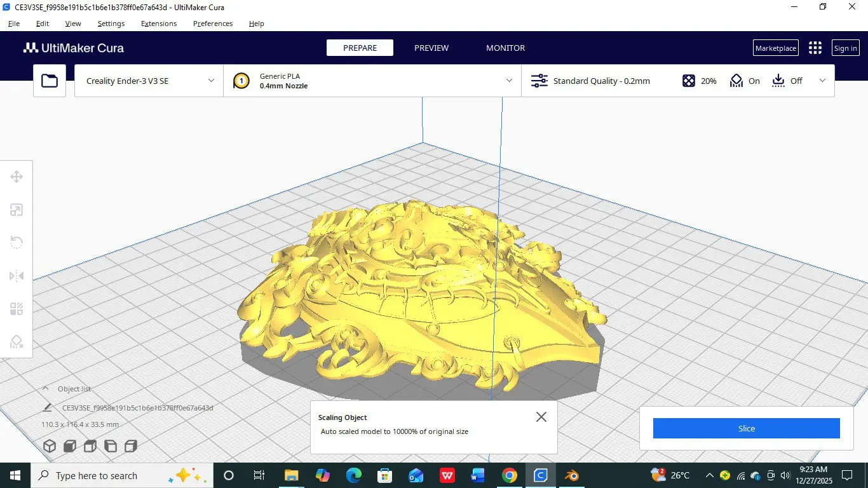
Task: Select the Mirror tool
Action: pos(17,276)
